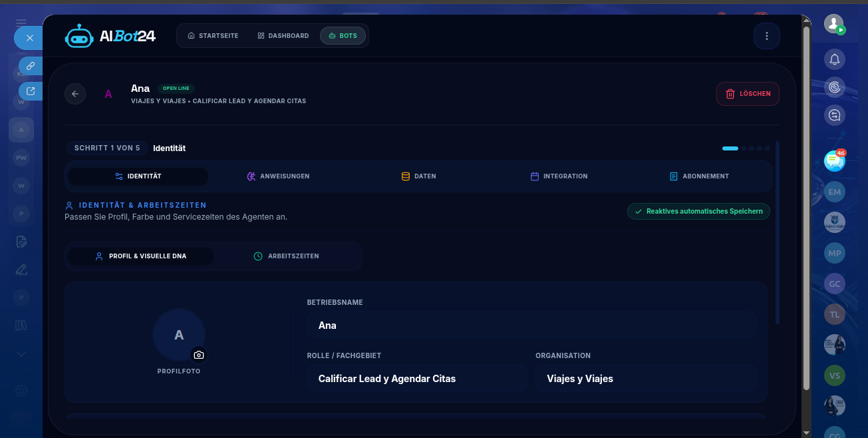Open the three-dot options menu
The image size is (868, 438).
click(x=767, y=36)
